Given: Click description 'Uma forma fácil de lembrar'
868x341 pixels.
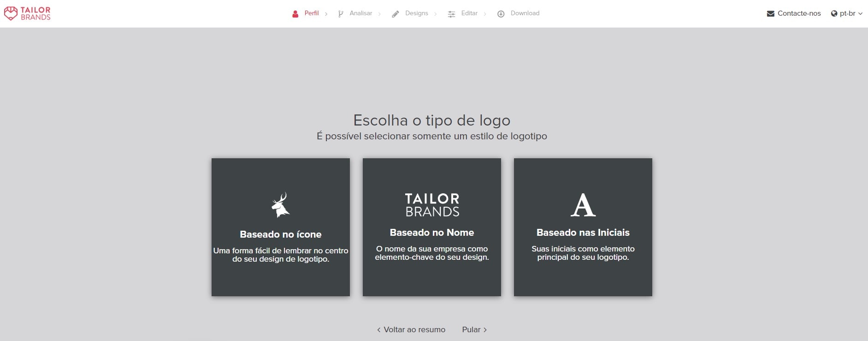Looking at the screenshot, I should click(x=281, y=255).
